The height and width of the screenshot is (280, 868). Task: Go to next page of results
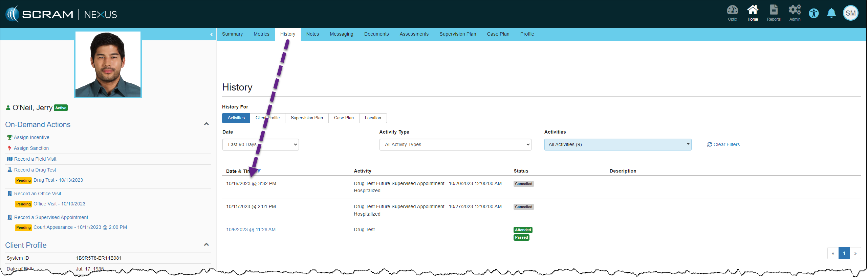coord(855,254)
